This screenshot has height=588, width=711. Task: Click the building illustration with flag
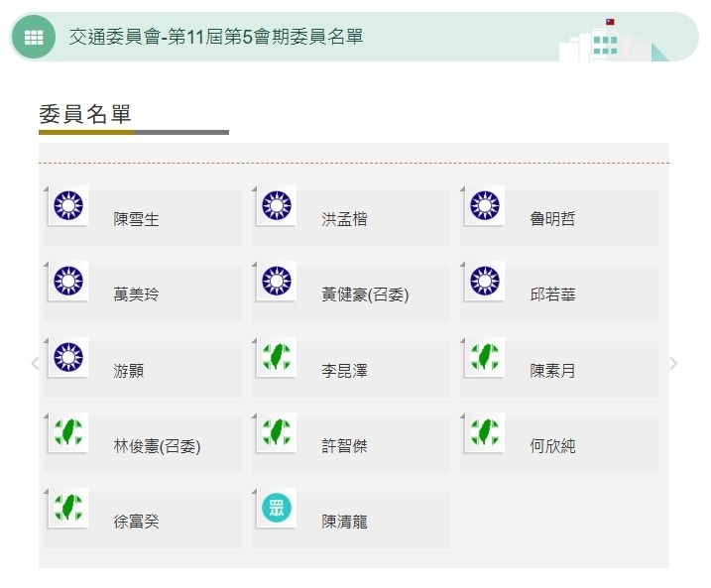coord(607,42)
